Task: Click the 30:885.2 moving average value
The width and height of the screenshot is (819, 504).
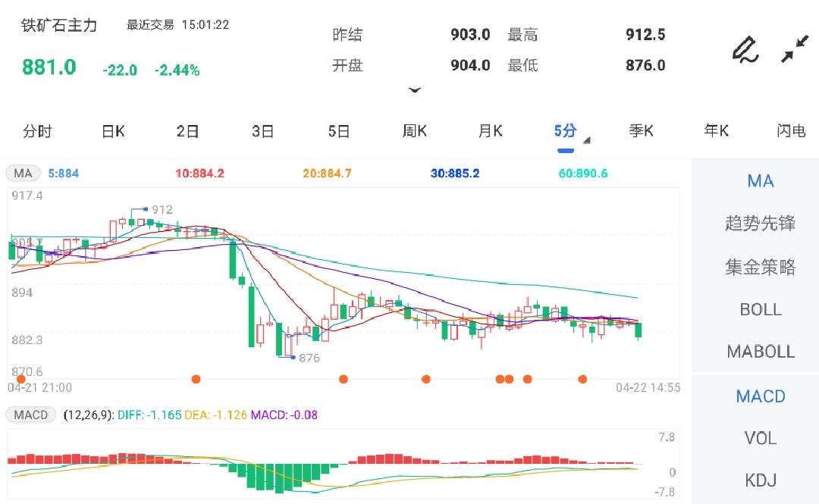Action: [455, 174]
